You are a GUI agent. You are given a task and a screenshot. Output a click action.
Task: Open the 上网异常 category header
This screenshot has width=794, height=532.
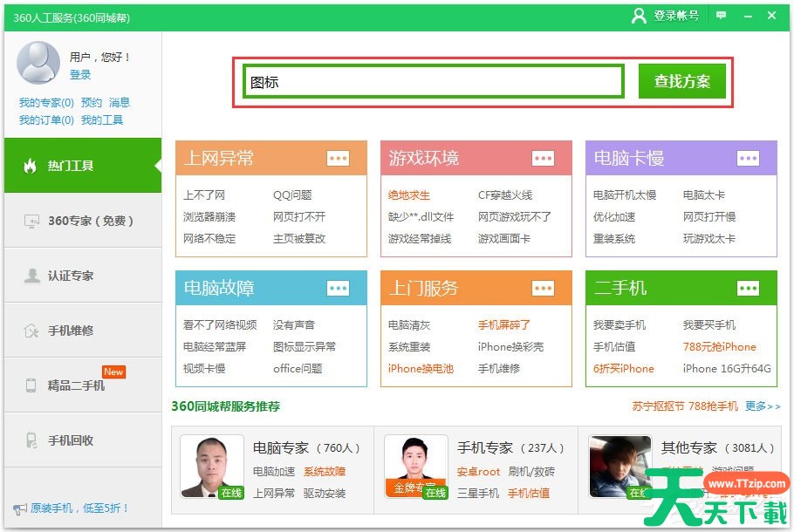click(270, 159)
